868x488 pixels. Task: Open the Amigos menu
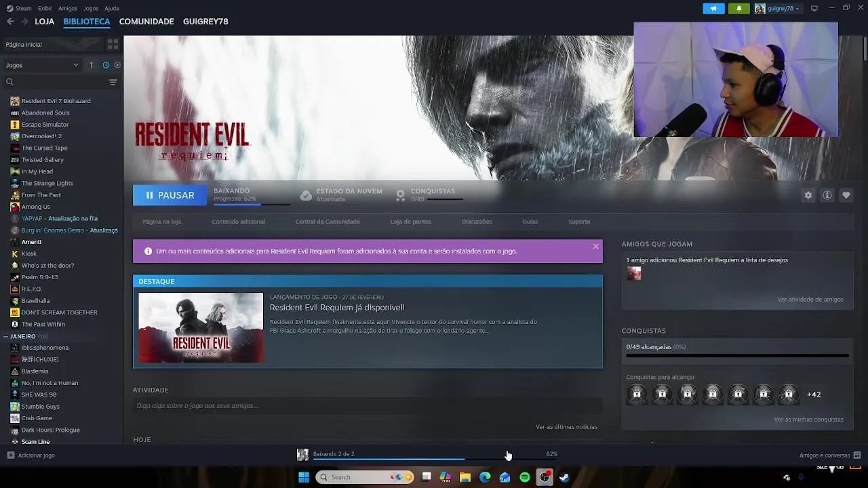(68, 8)
